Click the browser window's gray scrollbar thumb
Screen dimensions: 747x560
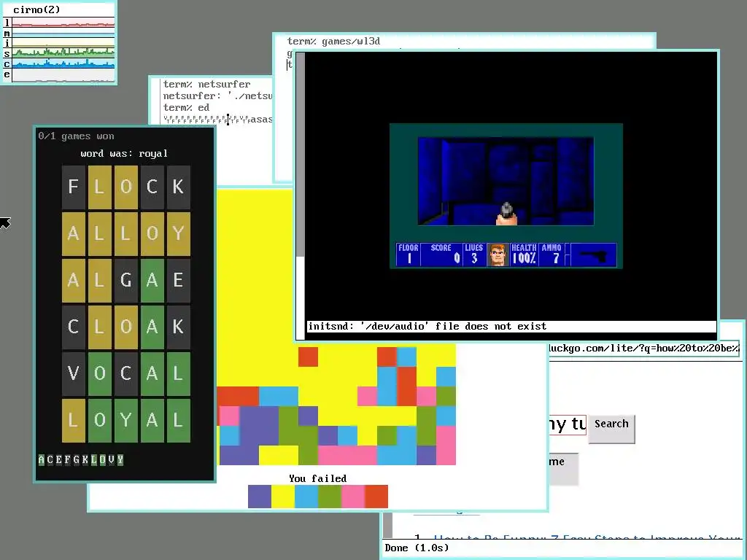tap(388, 525)
